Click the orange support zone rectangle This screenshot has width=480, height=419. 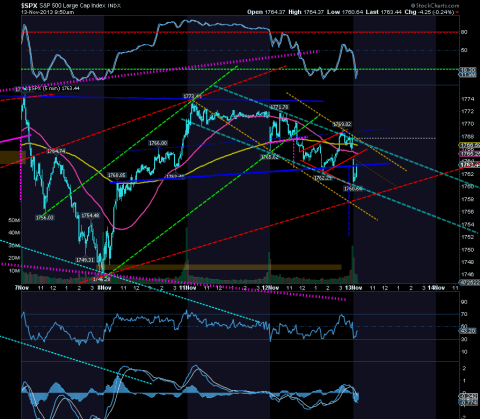point(219,267)
